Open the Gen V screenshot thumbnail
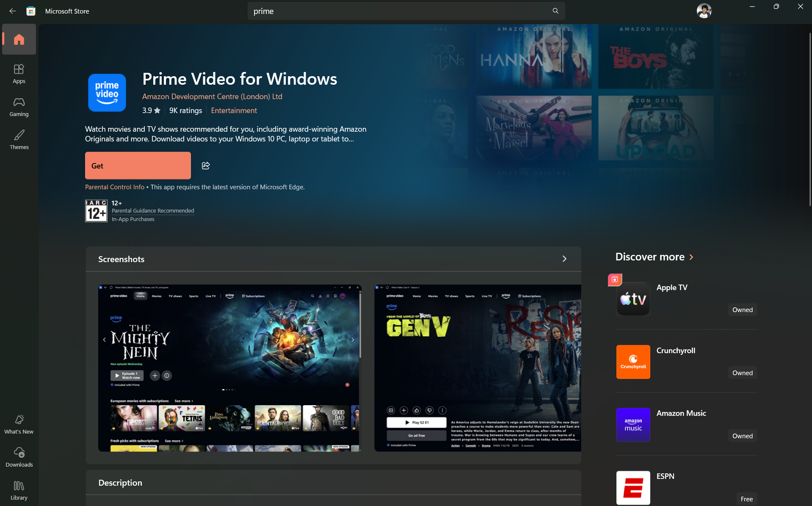The width and height of the screenshot is (812, 506). [x=478, y=368]
